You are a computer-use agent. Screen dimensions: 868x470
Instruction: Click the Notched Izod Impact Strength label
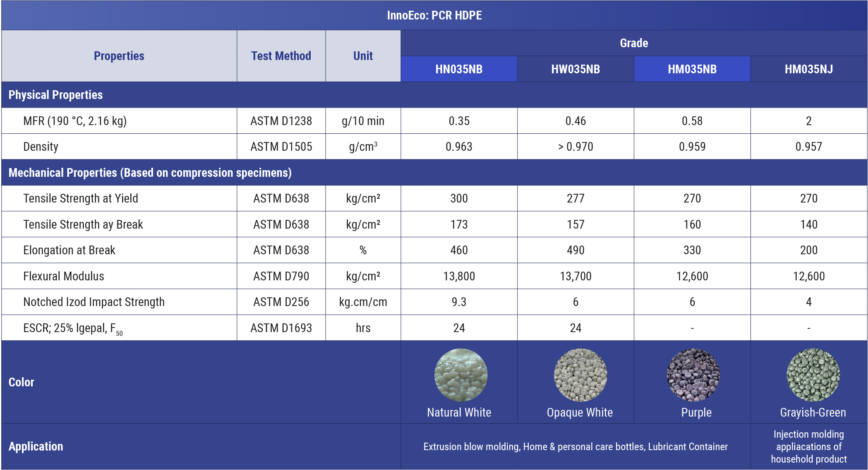[94, 302]
